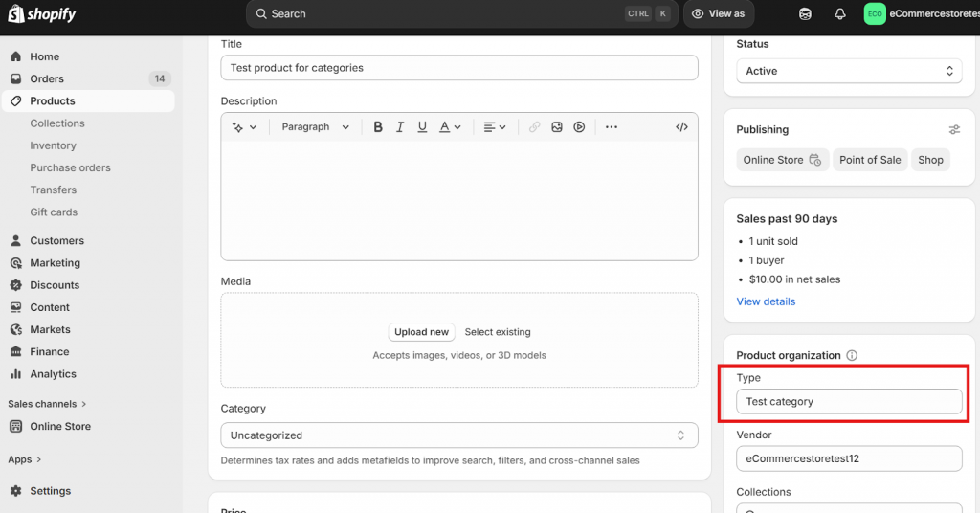
Task: Click the Bold formatting icon
Action: 378,127
